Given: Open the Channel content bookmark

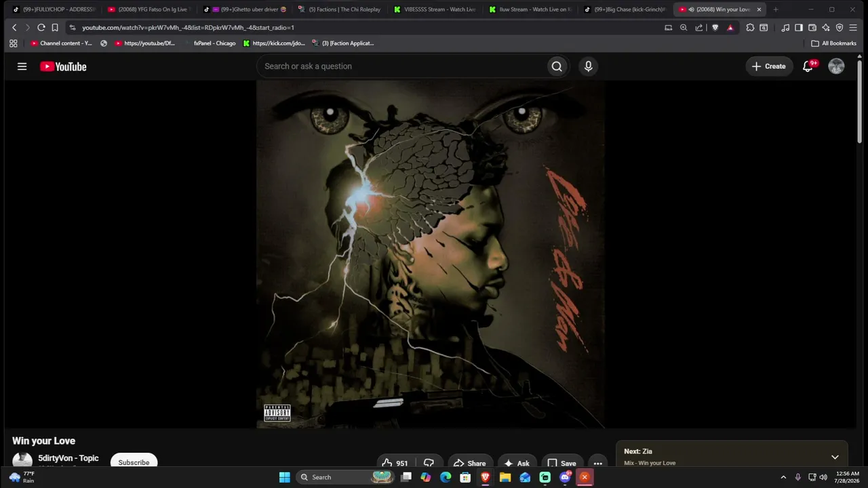Looking at the screenshot, I should pyautogui.click(x=61, y=43).
